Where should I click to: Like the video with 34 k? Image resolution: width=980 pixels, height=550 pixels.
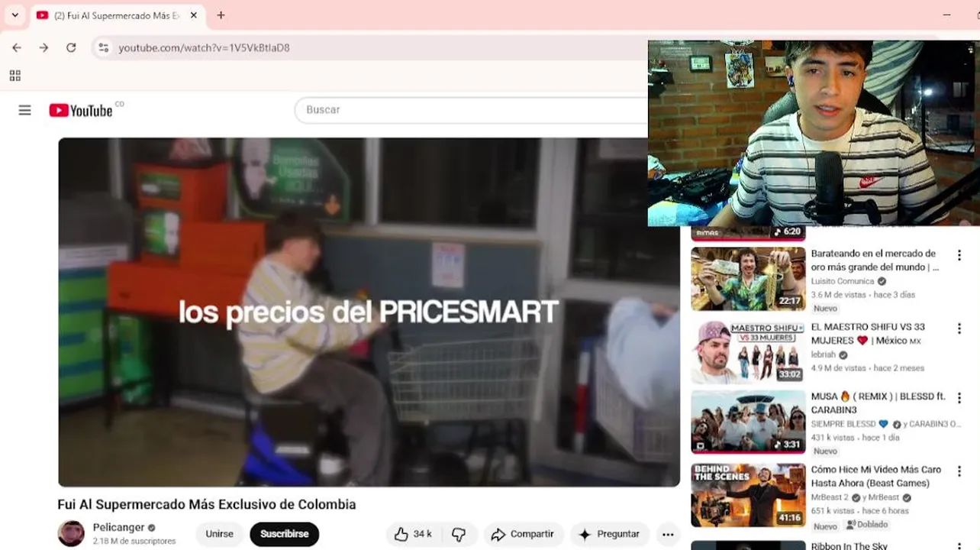(413, 534)
